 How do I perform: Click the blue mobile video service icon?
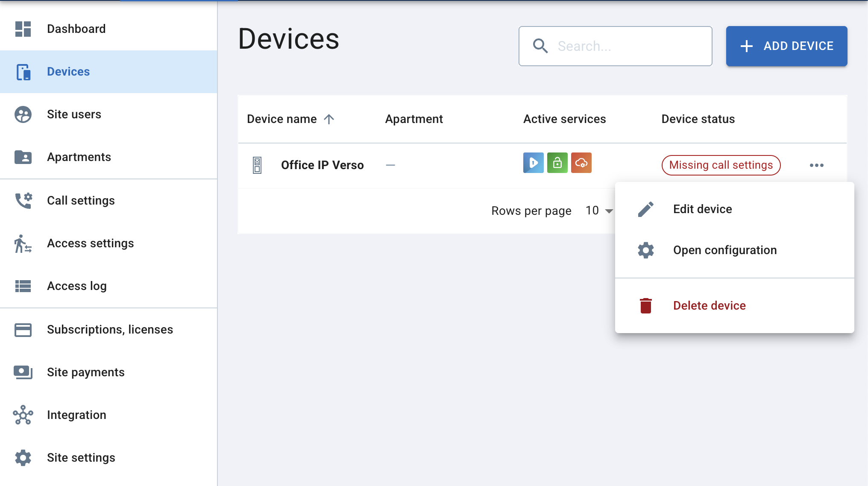(533, 163)
